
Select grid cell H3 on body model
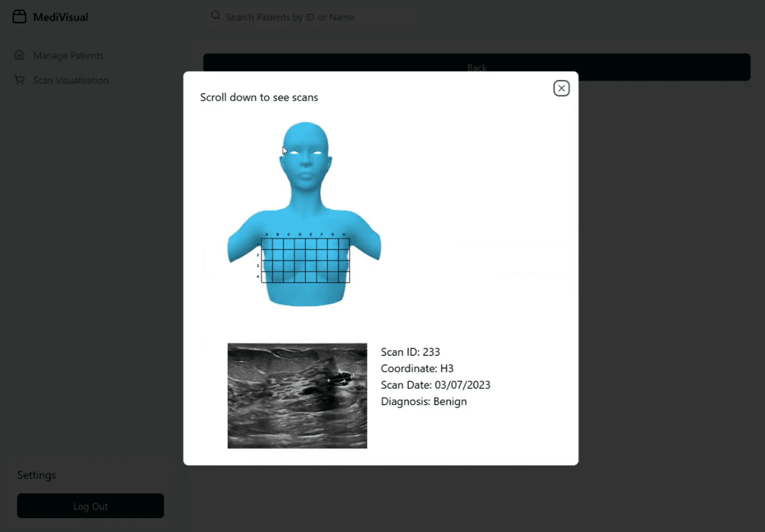click(344, 266)
